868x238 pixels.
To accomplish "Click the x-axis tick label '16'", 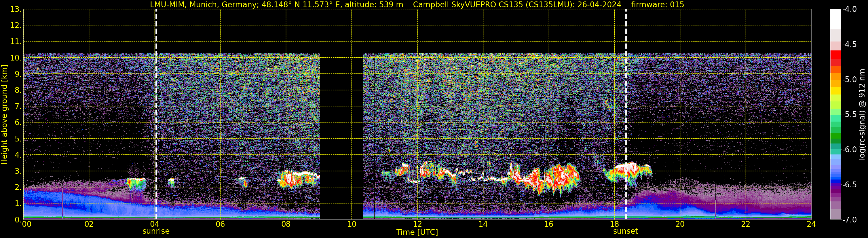I will (x=549, y=224).
